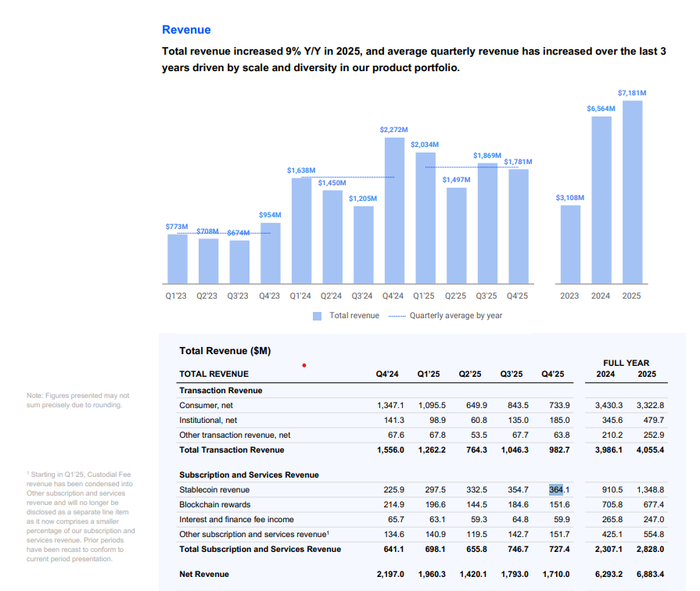
Task: Select the Total Transaction Revenue row label
Action: pos(232,450)
